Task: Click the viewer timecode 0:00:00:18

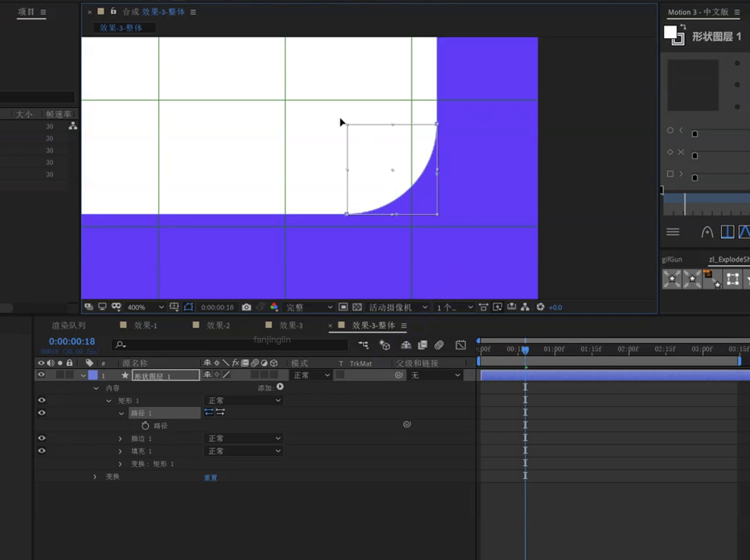Action: (217, 307)
